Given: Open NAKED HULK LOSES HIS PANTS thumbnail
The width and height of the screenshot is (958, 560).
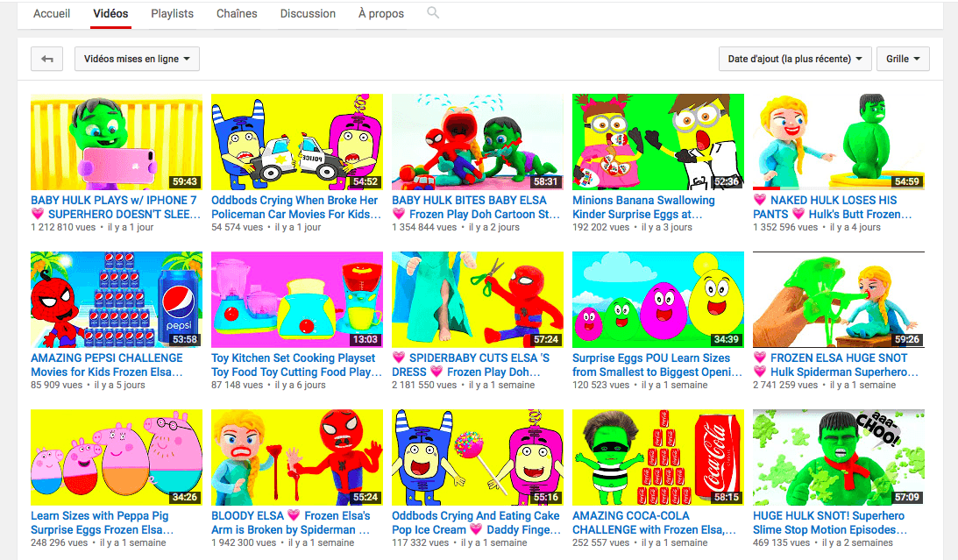Looking at the screenshot, I should (x=838, y=142).
